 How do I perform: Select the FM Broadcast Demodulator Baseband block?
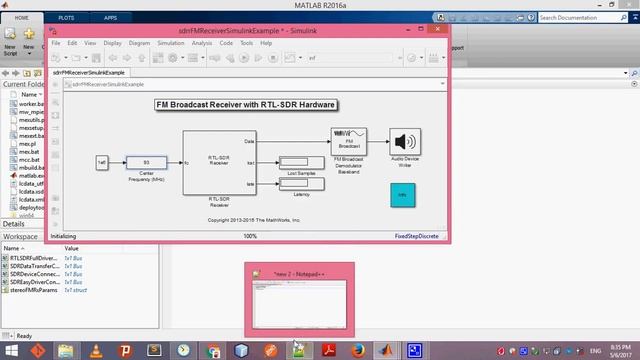[x=349, y=142]
